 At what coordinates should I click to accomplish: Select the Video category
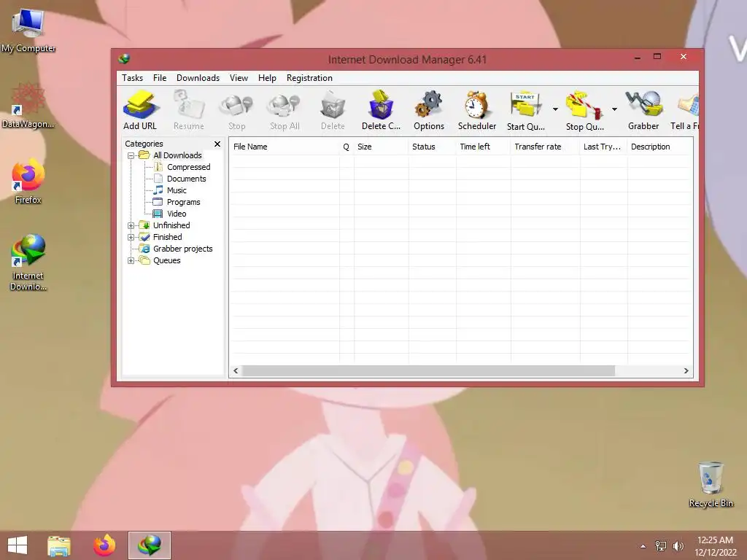tap(177, 214)
